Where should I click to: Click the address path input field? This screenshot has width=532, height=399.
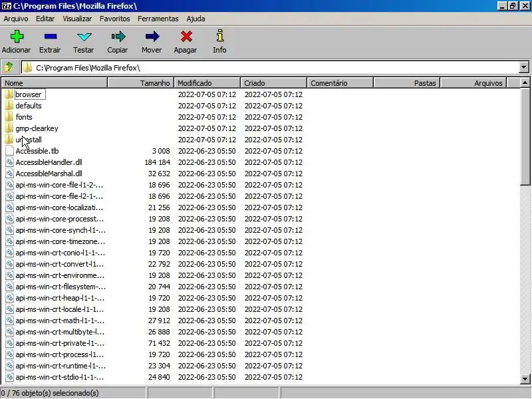coord(270,68)
